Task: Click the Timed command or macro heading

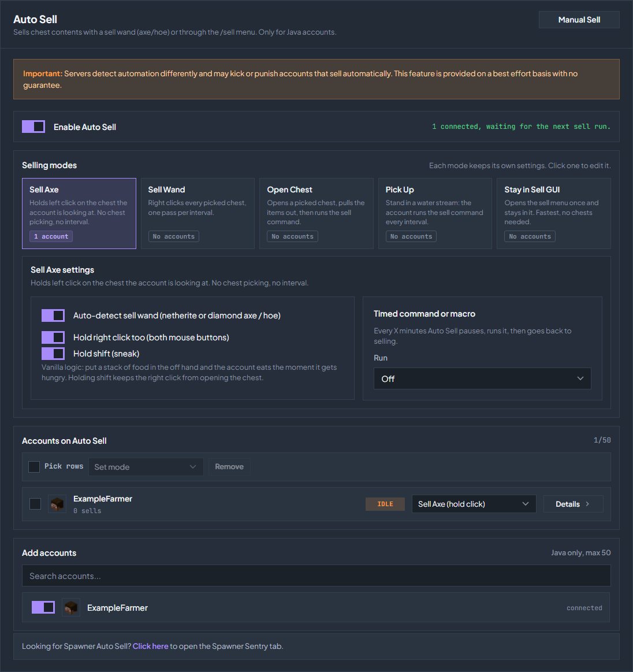Action: pos(425,314)
